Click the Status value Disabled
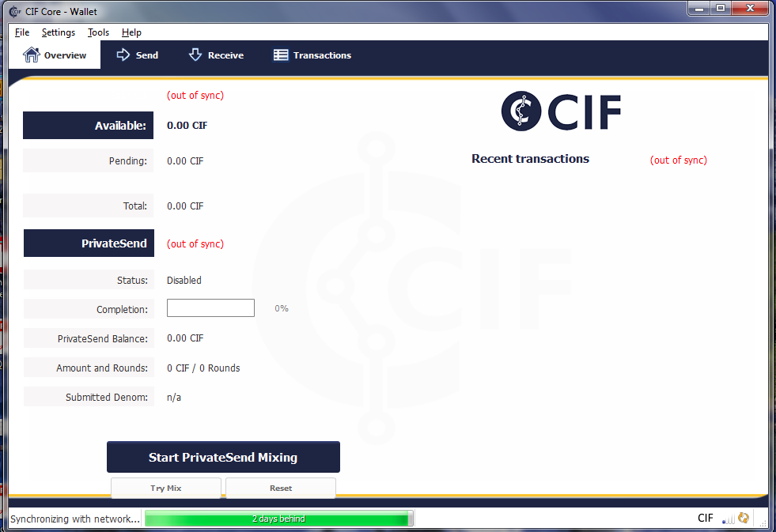The height and width of the screenshot is (532, 776). pos(184,280)
